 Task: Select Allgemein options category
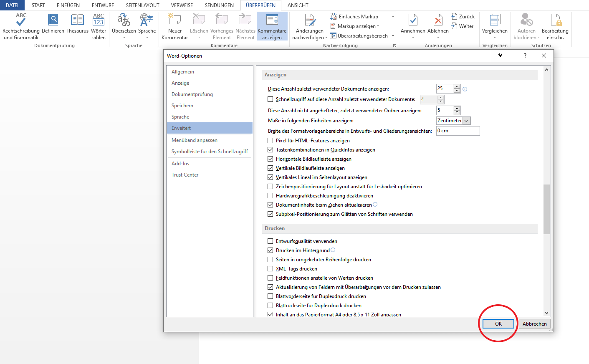[x=210, y=72]
